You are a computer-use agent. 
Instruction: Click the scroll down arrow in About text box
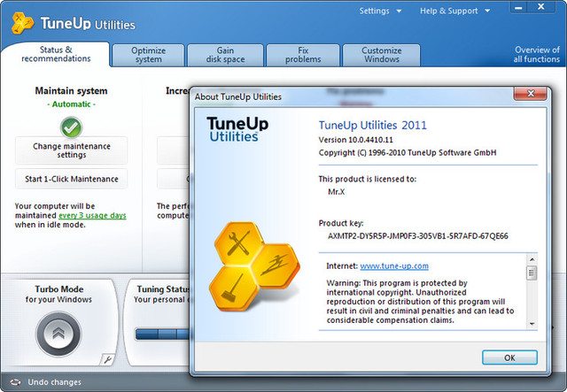click(x=532, y=324)
